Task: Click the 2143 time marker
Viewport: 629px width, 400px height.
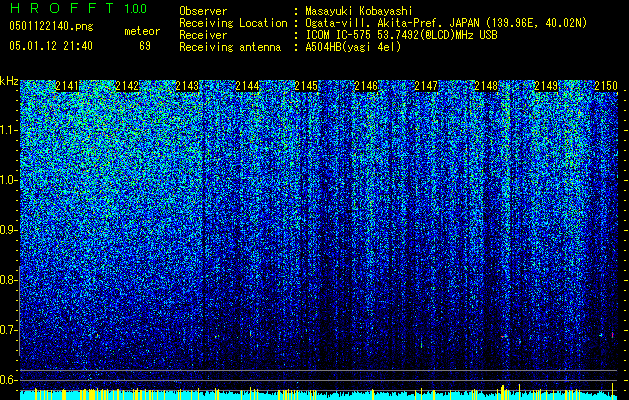Action: (187, 86)
